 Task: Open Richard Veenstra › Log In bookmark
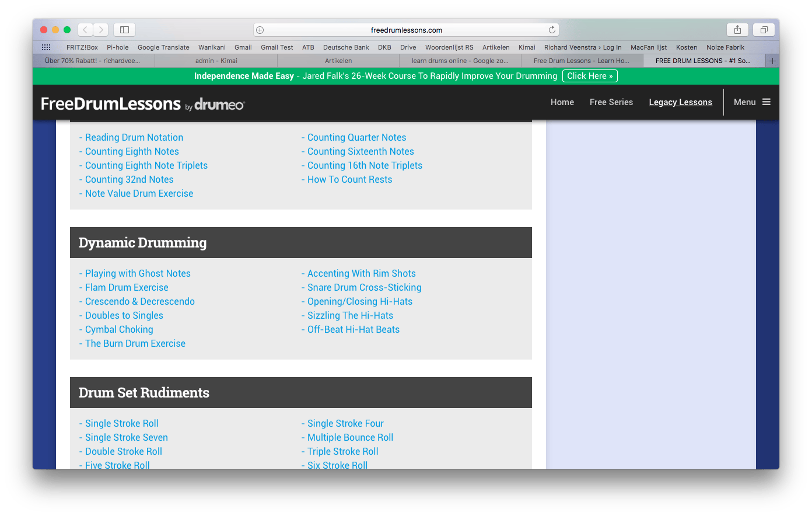(x=583, y=47)
